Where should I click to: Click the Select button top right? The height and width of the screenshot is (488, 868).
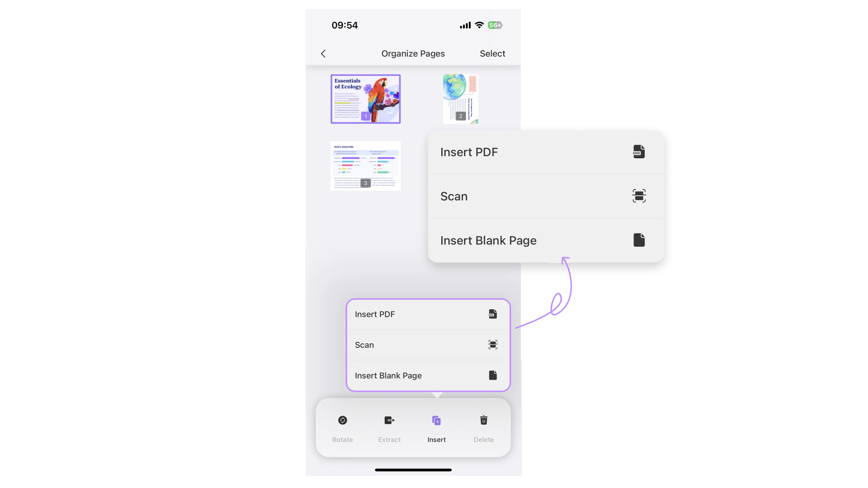tap(493, 54)
